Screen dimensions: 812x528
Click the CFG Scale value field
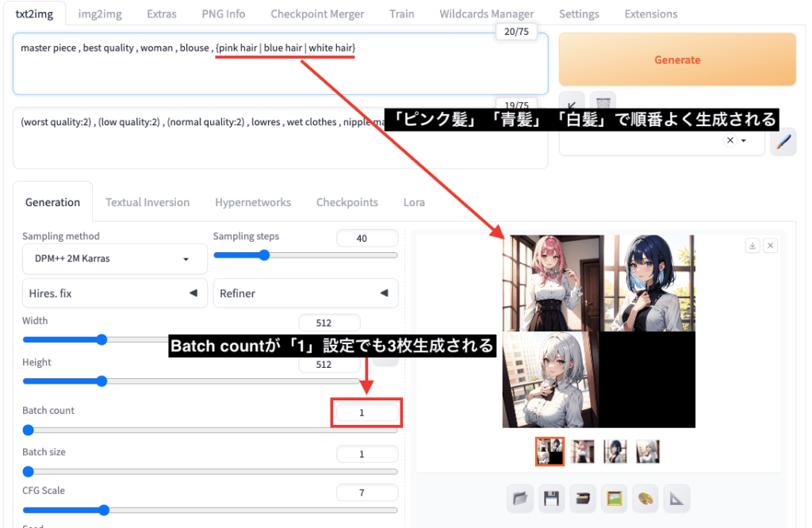pyautogui.click(x=367, y=492)
